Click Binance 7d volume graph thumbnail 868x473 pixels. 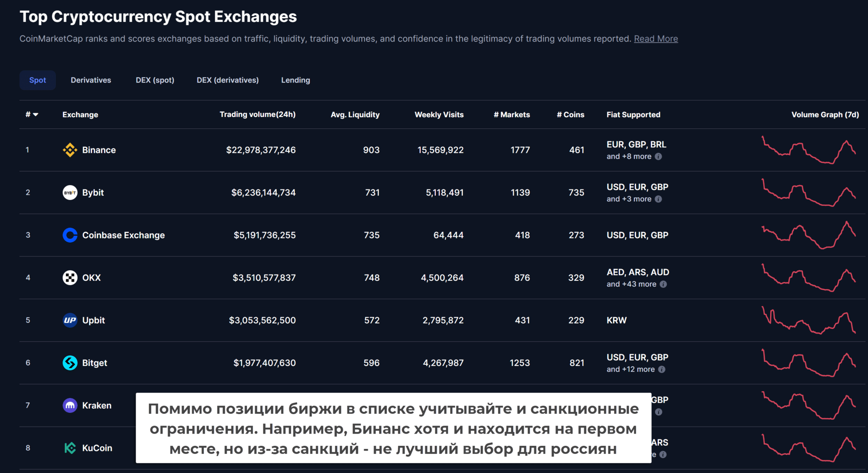(x=809, y=150)
